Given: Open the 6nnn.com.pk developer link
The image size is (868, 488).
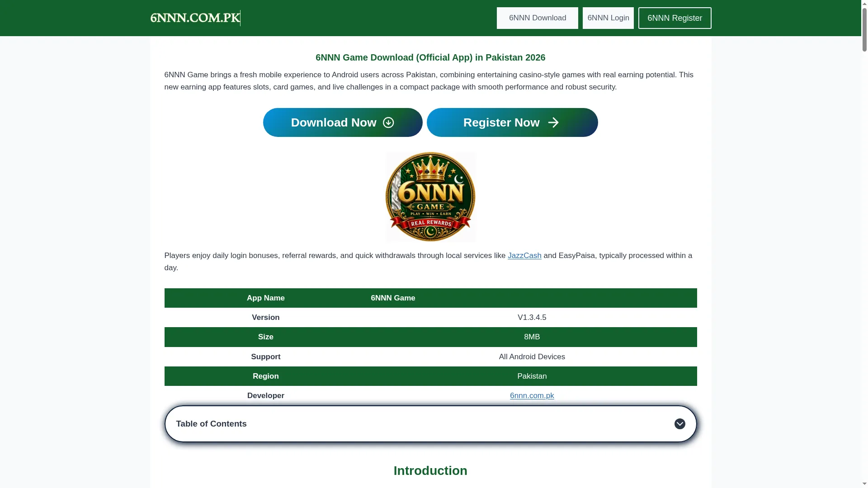Looking at the screenshot, I should [532, 396].
